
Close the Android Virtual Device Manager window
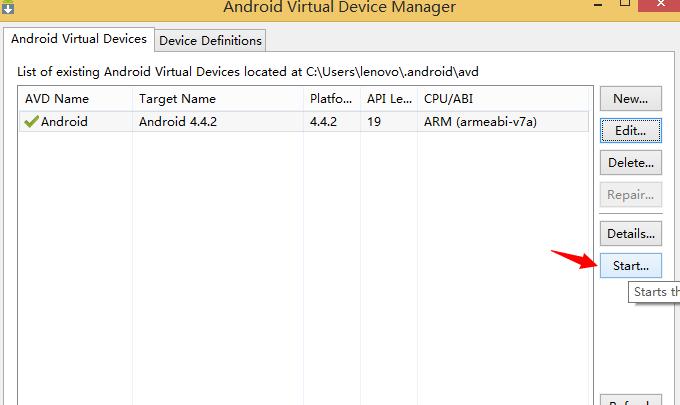[660, 4]
